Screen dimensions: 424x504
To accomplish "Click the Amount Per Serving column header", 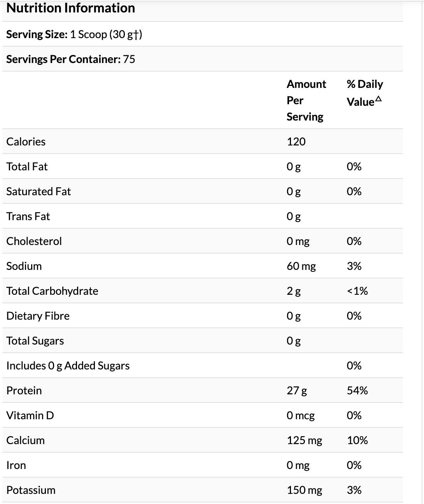I will (x=306, y=100).
